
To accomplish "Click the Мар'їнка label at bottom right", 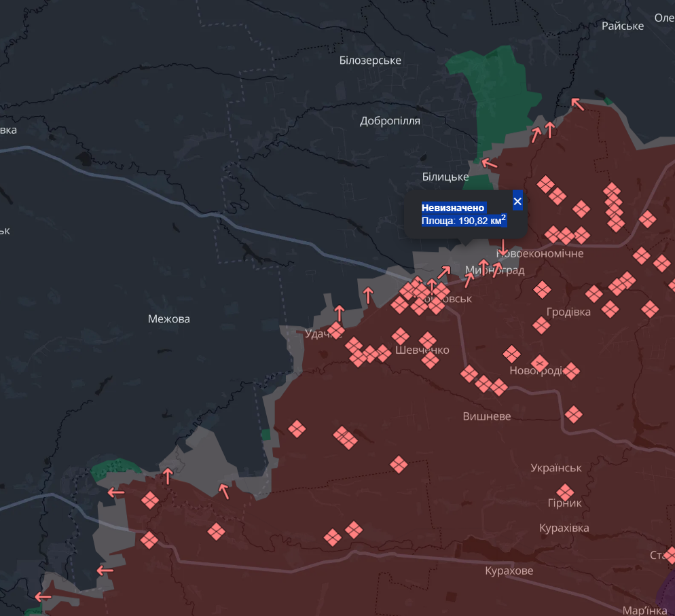I will point(644,611).
